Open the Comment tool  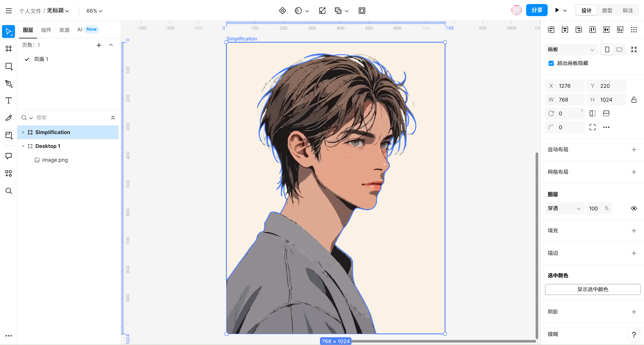[9, 156]
